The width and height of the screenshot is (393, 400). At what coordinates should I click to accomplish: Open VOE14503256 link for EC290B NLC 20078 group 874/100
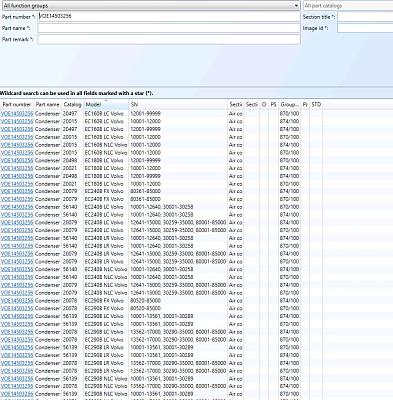click(x=17, y=386)
